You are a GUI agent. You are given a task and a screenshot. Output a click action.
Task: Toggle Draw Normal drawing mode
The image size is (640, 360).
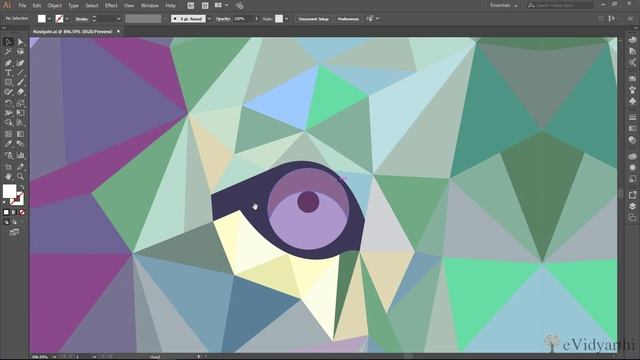pos(6,222)
